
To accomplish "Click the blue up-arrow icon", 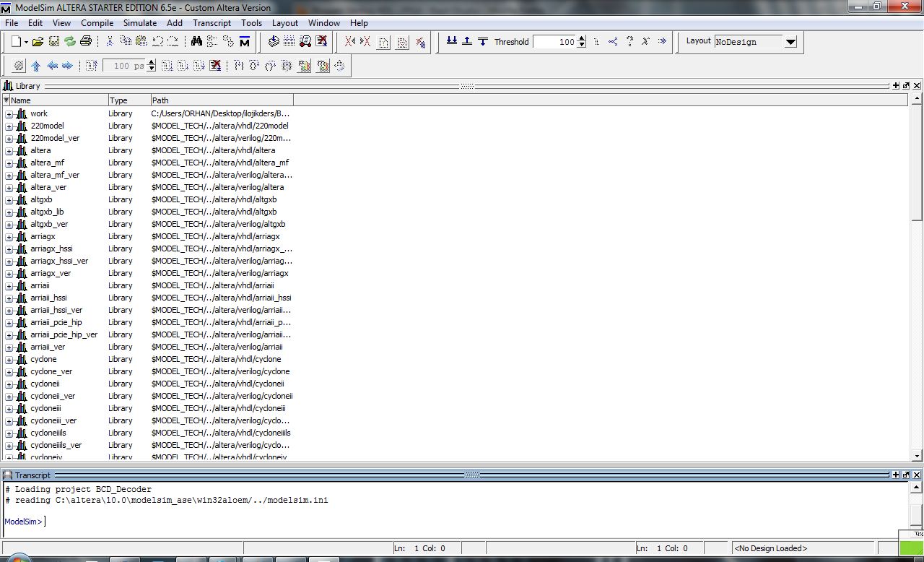I will pos(35,66).
